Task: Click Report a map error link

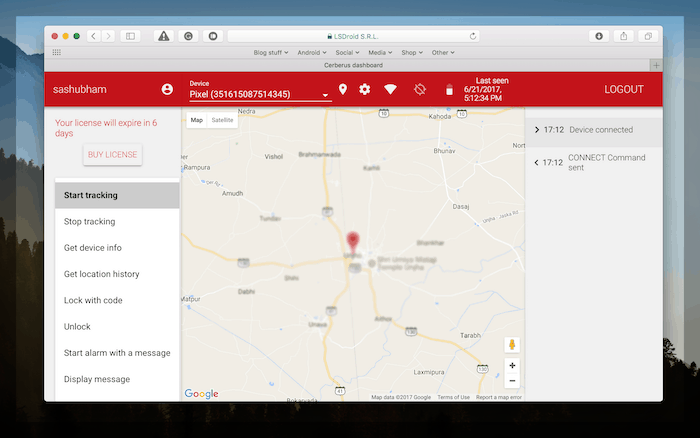Action: (x=499, y=397)
